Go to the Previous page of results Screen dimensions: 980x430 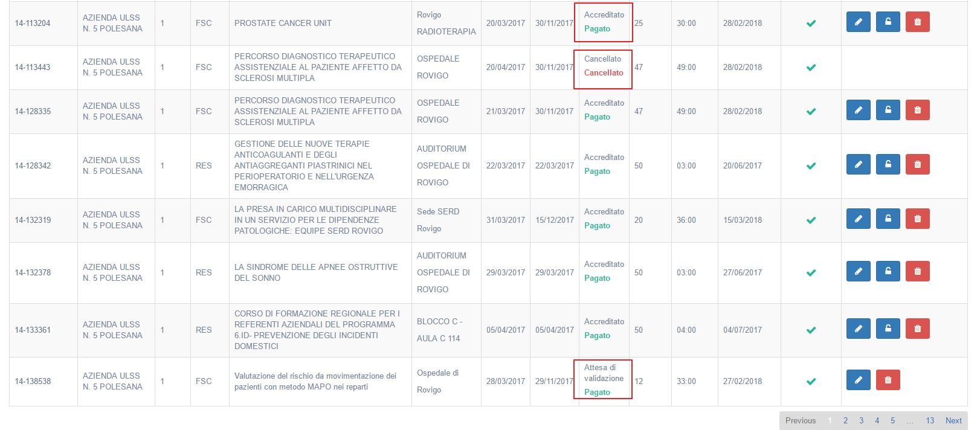[x=801, y=420]
